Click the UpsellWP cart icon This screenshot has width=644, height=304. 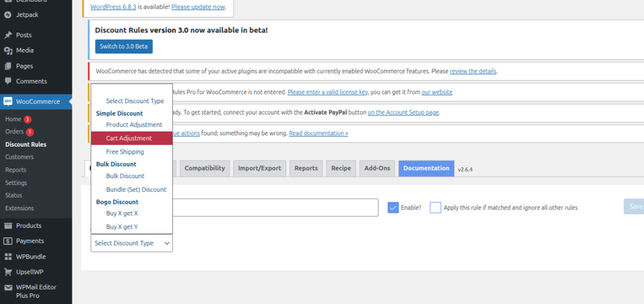pos(8,272)
